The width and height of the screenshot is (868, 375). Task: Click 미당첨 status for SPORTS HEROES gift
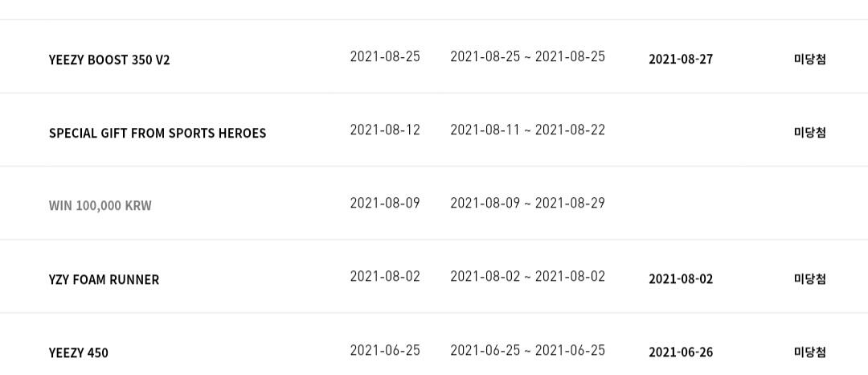(810, 133)
